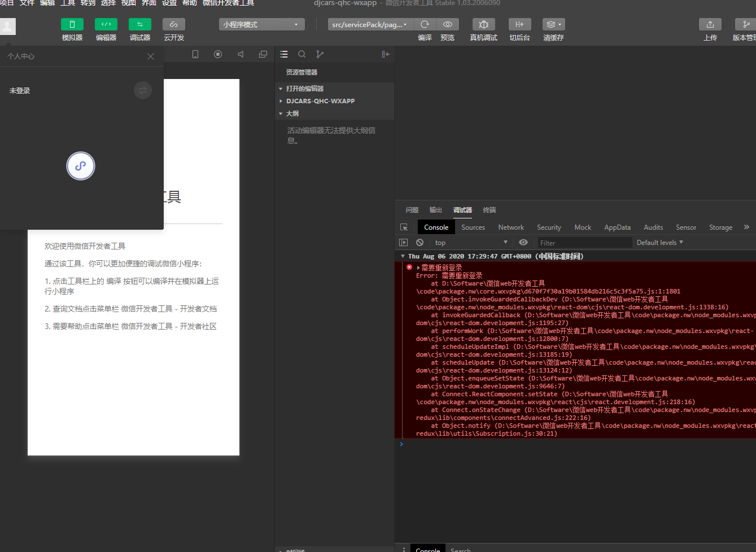Open the 编辑 menu
The image size is (756, 552).
[47, 3]
